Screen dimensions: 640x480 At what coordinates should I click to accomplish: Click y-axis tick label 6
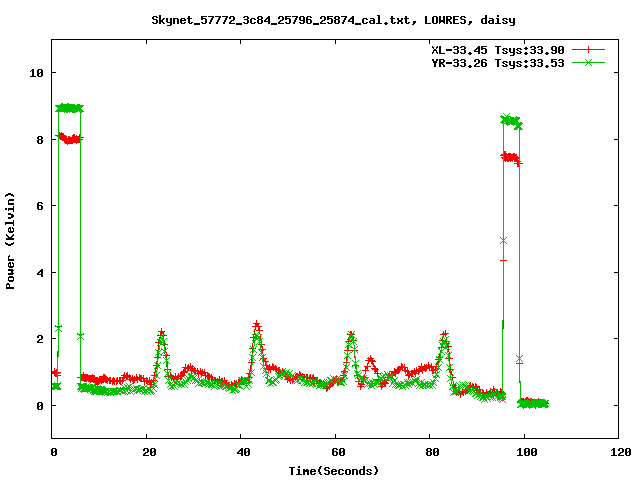(x=40, y=206)
